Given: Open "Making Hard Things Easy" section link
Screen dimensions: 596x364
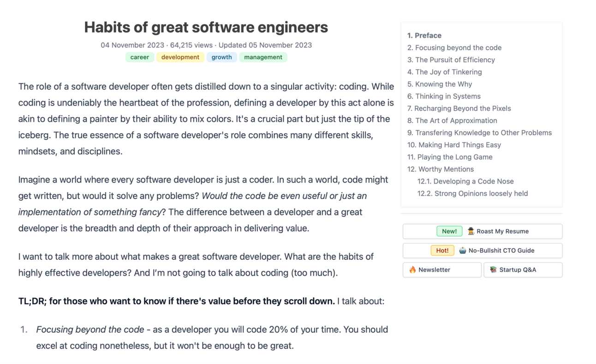Looking at the screenshot, I should point(454,145).
